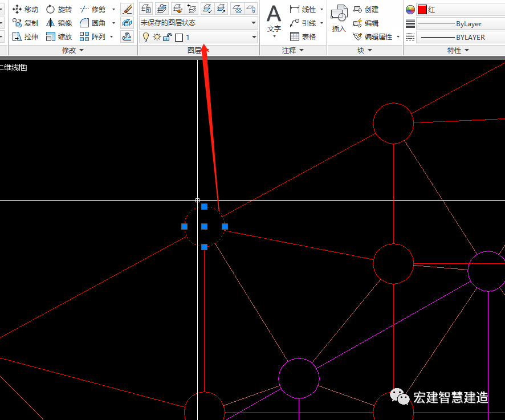
Task: Click the object color wheel icon
Action: (410, 10)
